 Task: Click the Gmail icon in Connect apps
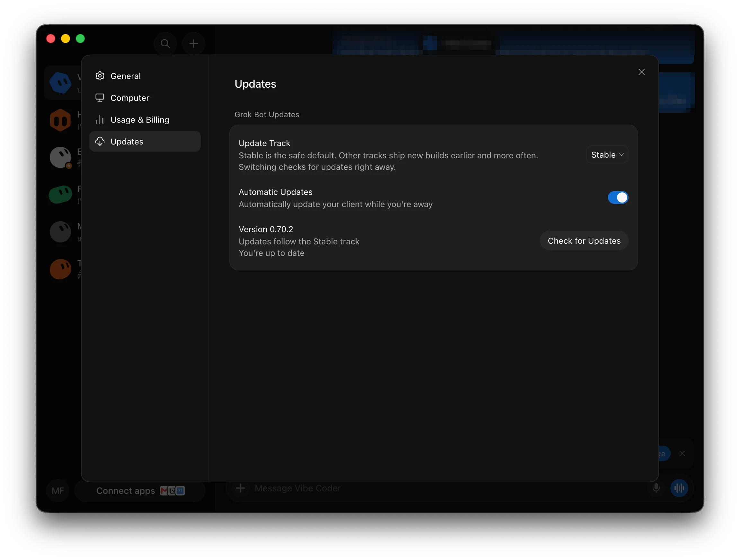164,490
